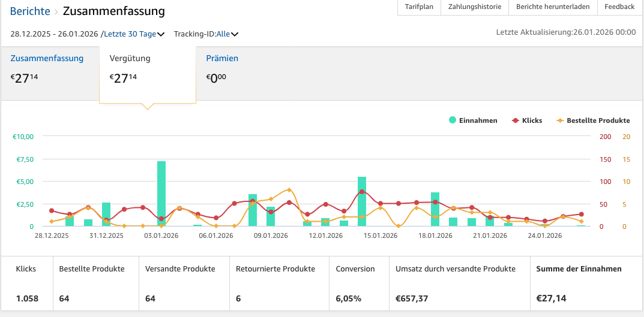Screen dimensions: 644x317
Task: Click the revenue bar before 15.01.2026
Action: point(362,201)
